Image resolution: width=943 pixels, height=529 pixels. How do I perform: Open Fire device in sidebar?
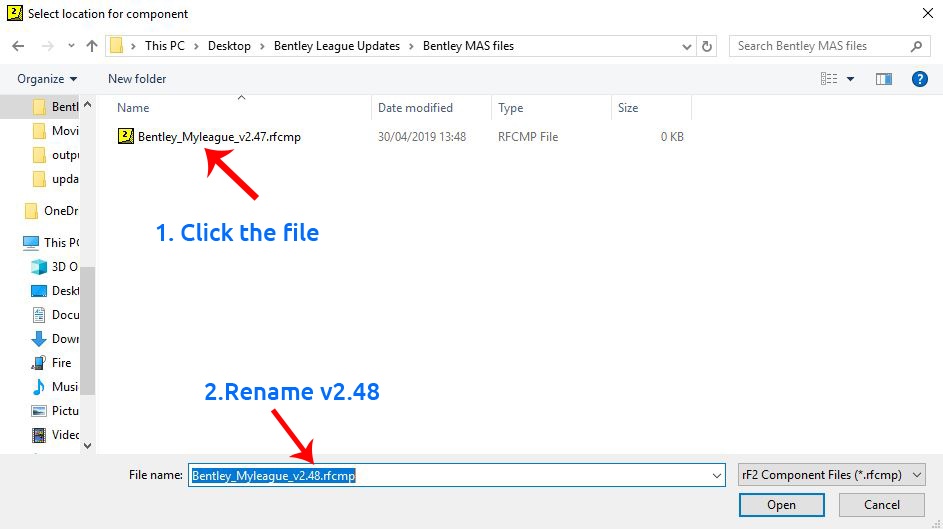point(51,363)
